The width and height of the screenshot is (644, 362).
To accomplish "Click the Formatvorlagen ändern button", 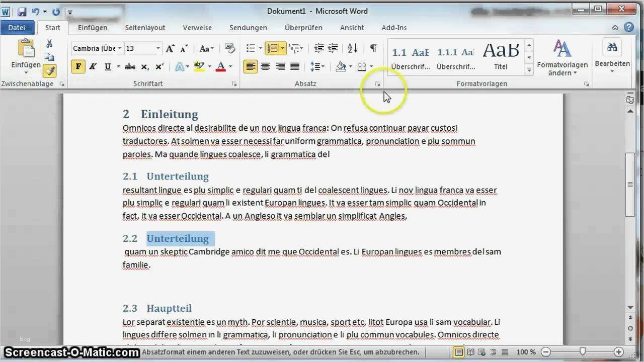I will [x=562, y=58].
